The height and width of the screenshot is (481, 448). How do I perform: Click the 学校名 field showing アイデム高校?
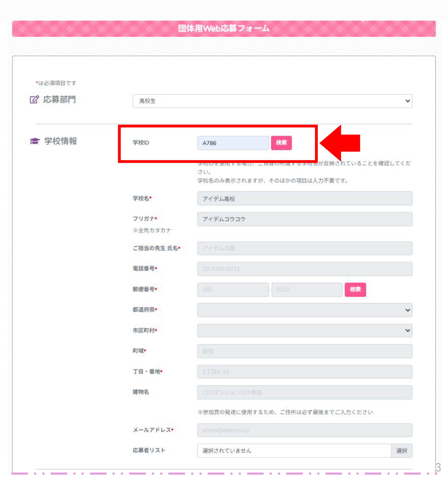pyautogui.click(x=304, y=198)
